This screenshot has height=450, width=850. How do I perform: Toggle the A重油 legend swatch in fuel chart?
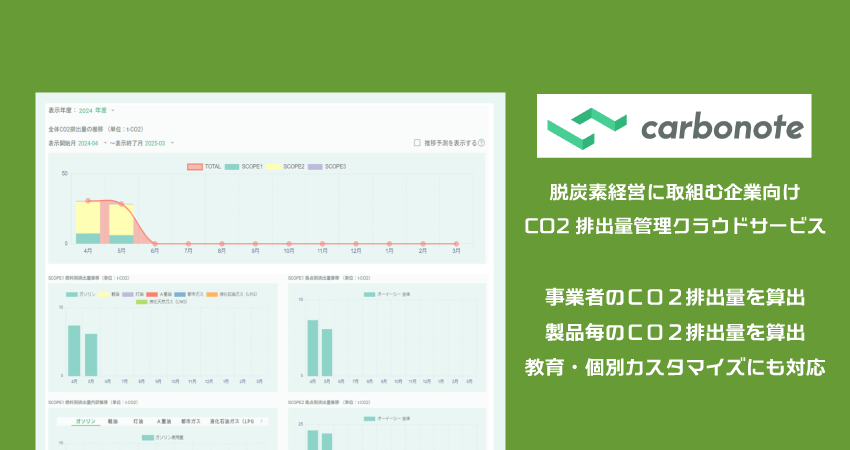pyautogui.click(x=152, y=294)
